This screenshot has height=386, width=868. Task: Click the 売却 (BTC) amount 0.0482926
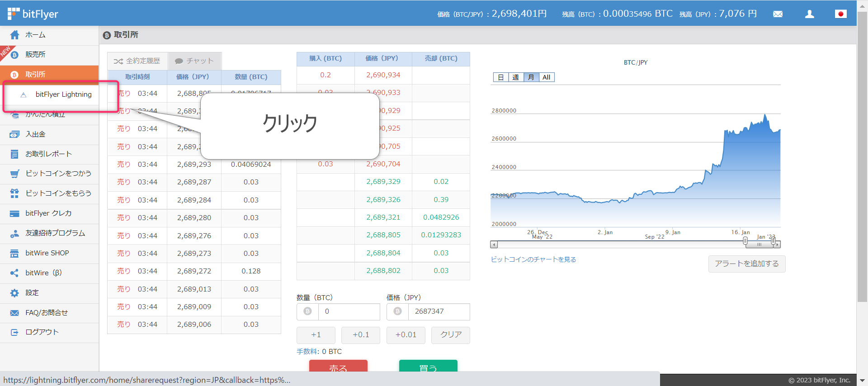(441, 217)
